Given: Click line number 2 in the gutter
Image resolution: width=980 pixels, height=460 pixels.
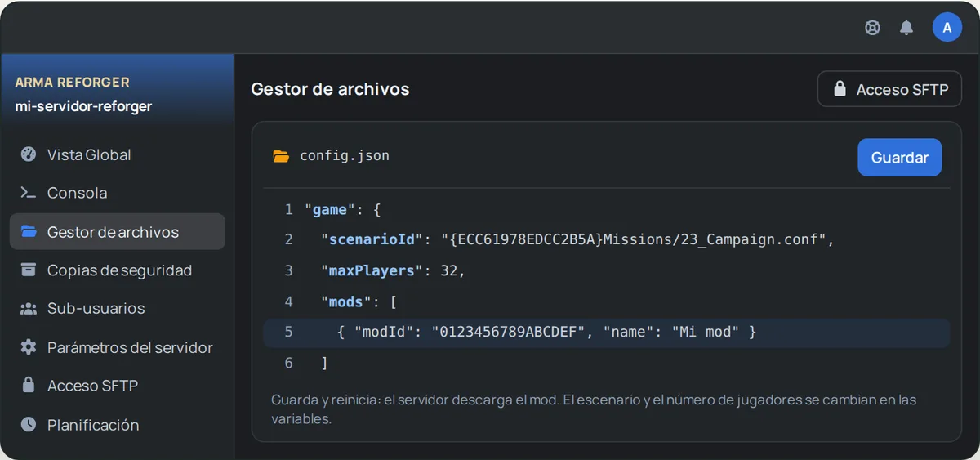Looking at the screenshot, I should 288,239.
